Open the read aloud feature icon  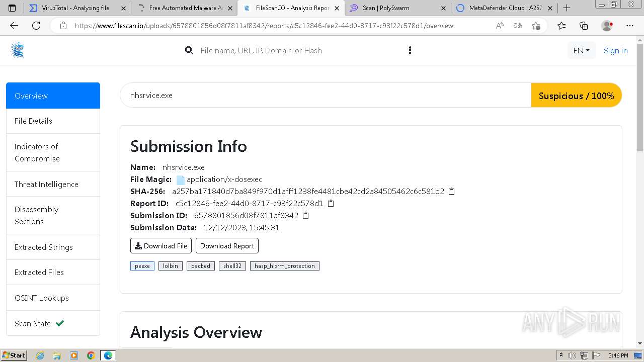500,26
